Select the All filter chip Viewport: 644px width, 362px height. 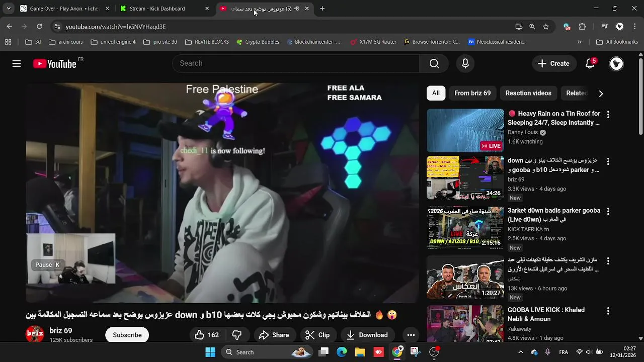[x=436, y=93]
